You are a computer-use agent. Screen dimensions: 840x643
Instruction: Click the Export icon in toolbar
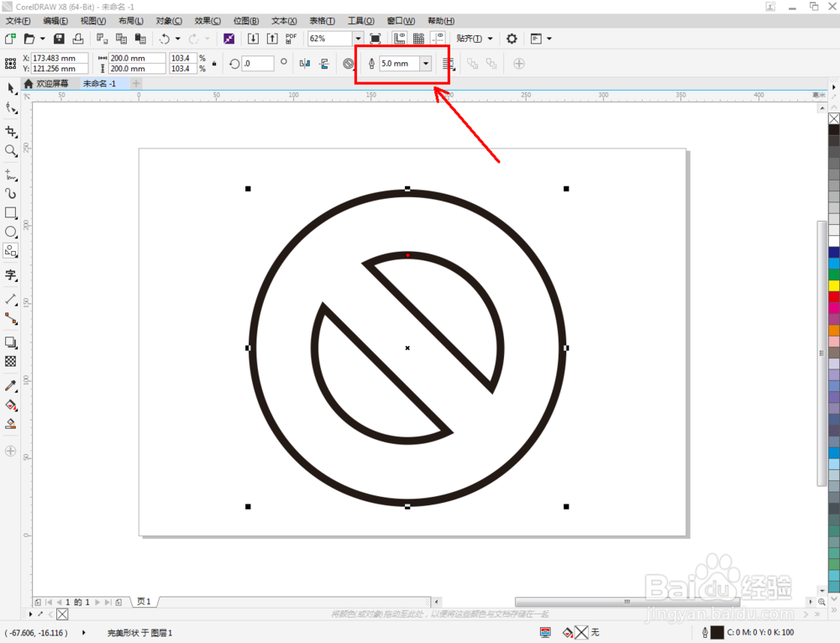coord(272,39)
